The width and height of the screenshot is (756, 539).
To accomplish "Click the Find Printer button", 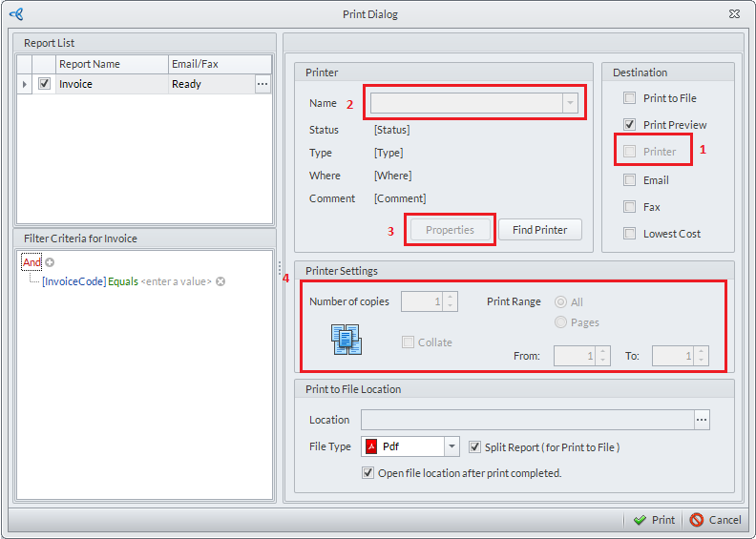I will coord(539,230).
